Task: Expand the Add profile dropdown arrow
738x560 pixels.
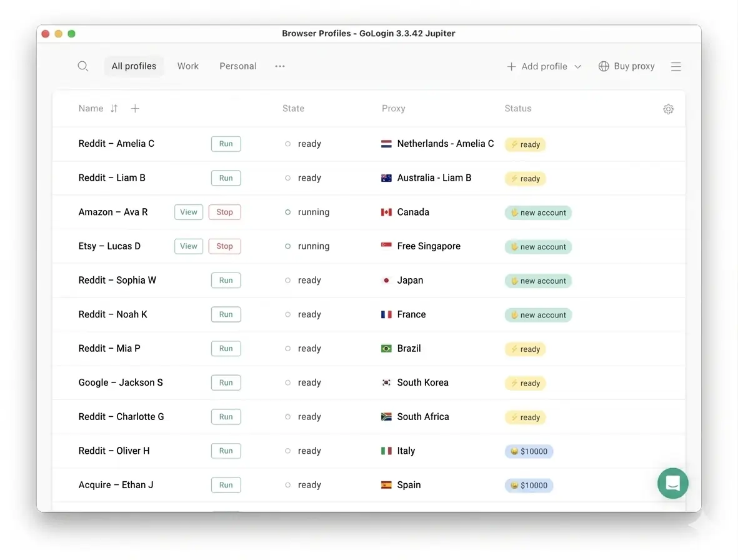Action: coord(577,67)
